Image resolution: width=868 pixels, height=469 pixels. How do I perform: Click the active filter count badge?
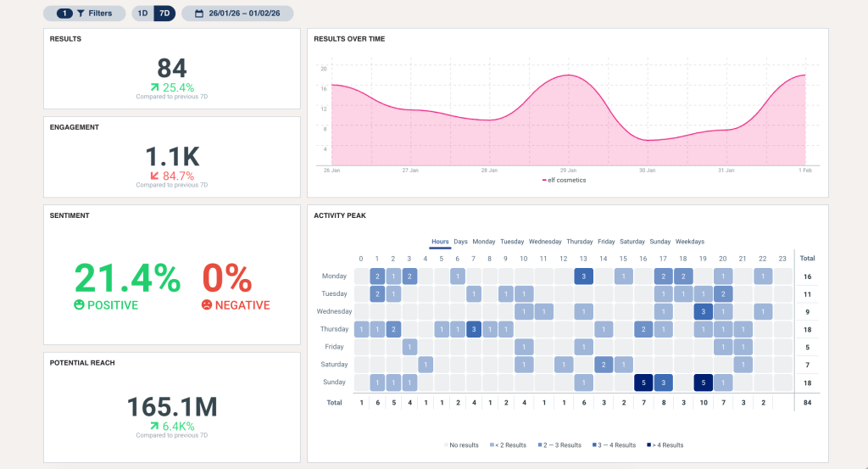(x=64, y=14)
